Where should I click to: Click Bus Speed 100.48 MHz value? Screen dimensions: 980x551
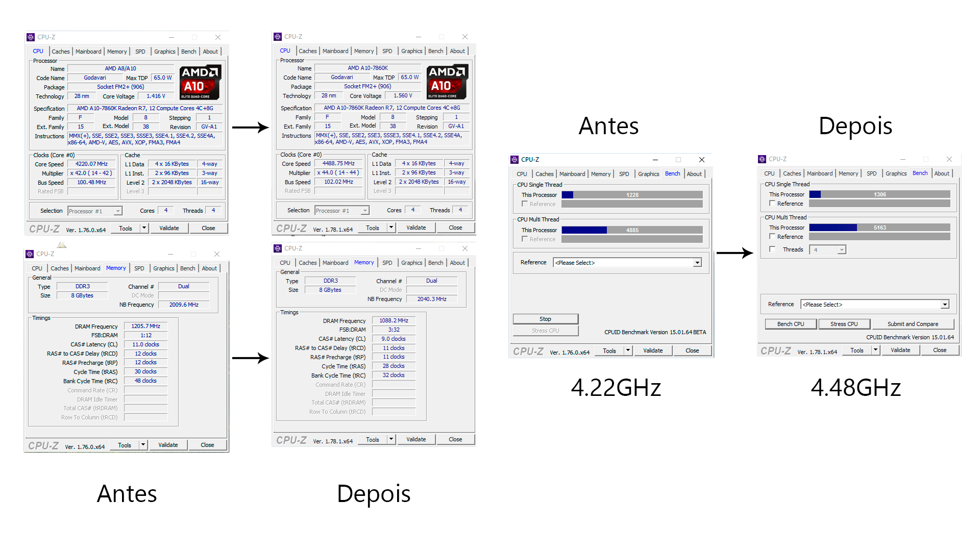[92, 182]
